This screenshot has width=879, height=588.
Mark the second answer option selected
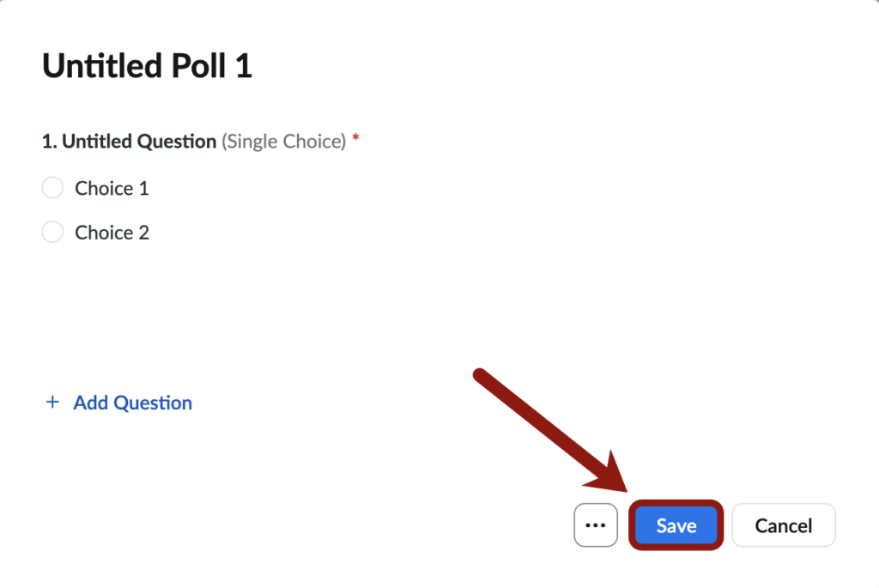pyautogui.click(x=52, y=232)
